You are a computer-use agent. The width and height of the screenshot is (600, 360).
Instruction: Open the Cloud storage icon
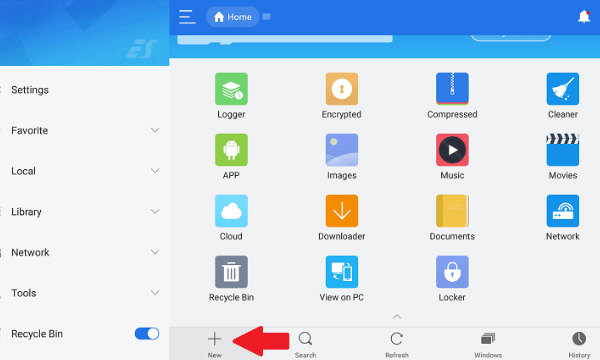pyautogui.click(x=231, y=211)
